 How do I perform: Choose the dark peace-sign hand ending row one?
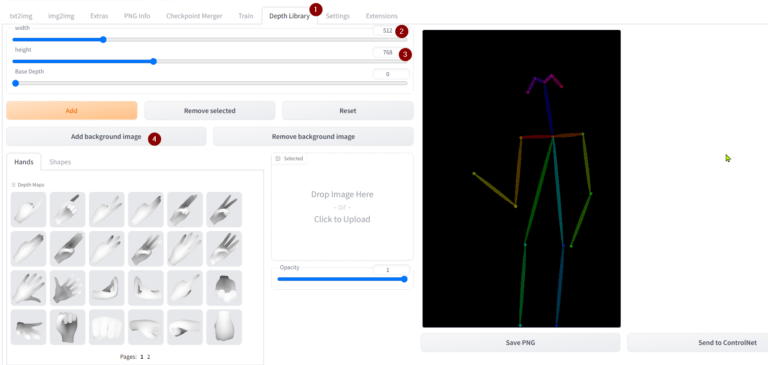click(x=224, y=210)
